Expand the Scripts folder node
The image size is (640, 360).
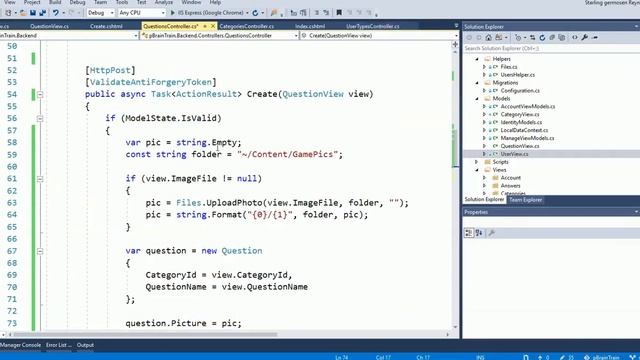tap(477, 162)
